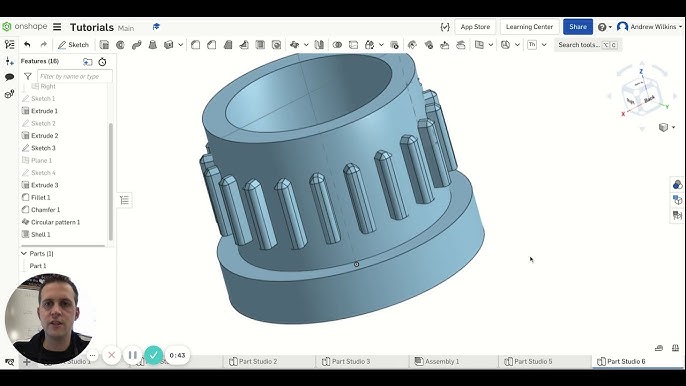
Task: Click the redo arrow icon
Action: point(43,45)
